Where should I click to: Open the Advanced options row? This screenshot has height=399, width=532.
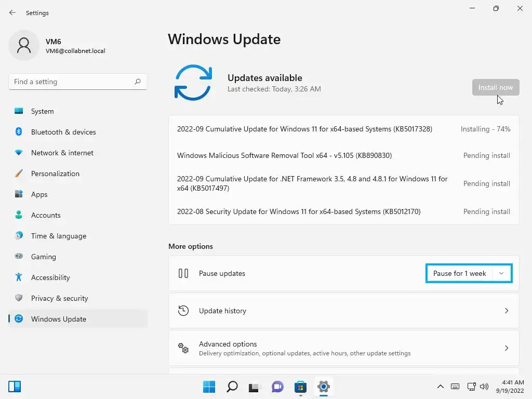[x=344, y=348]
